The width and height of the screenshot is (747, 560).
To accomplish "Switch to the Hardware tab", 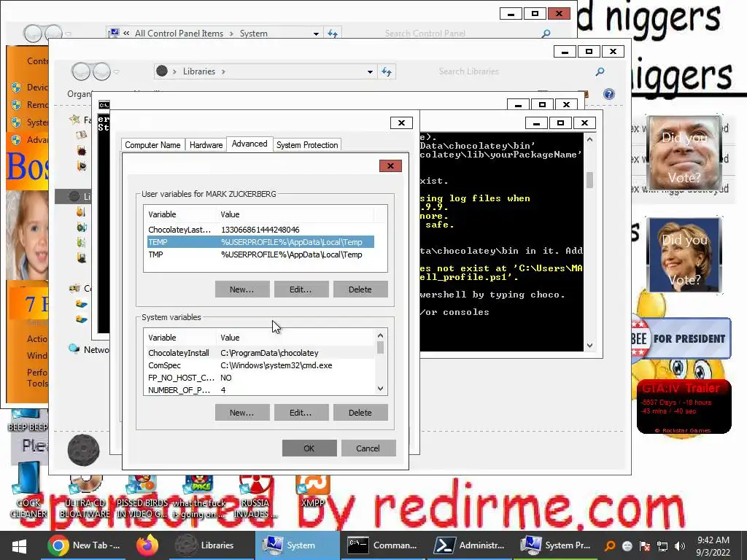I will [206, 145].
